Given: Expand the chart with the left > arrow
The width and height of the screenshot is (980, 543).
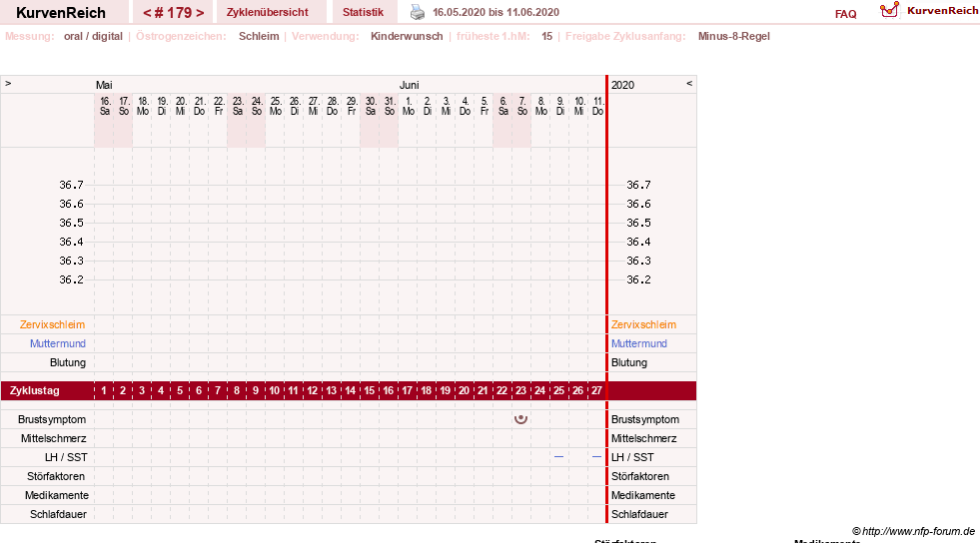Looking at the screenshot, I should click(x=8, y=83).
